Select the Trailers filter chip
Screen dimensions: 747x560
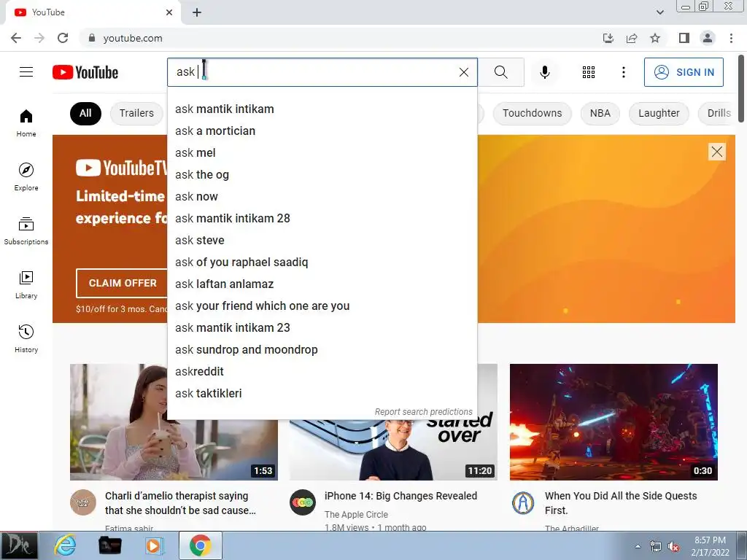click(136, 113)
